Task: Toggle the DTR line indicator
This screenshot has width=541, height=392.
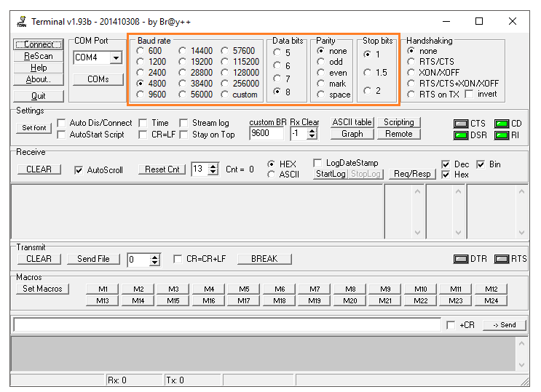Action: click(461, 259)
